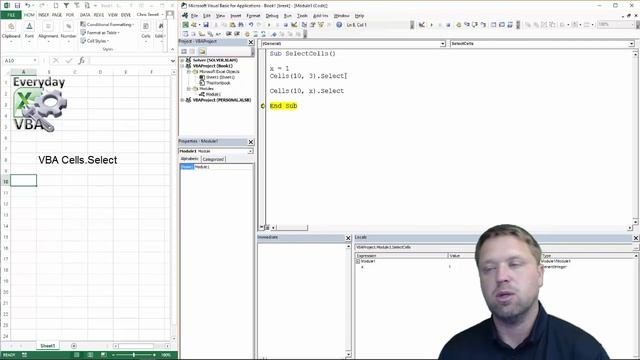Click Step Into icon in Debug toolbar
This screenshot has width=640, height=360.
click(467, 25)
